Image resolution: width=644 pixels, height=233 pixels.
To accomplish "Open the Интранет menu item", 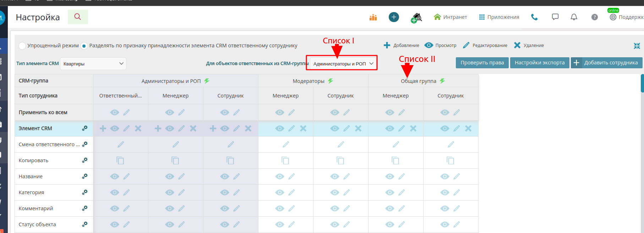I will pos(450,17).
